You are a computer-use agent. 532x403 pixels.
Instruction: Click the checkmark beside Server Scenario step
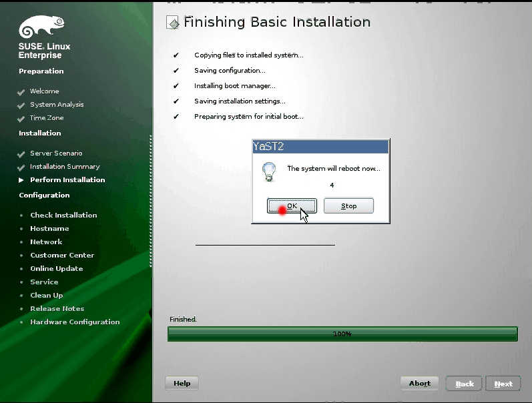[x=21, y=154]
